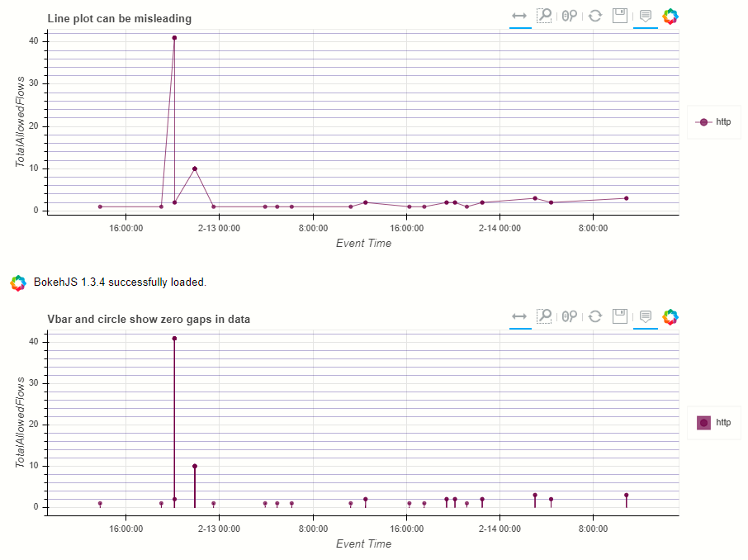Click 'Event Time' axis label of top chart
This screenshot has height=560, width=748.
click(x=363, y=244)
